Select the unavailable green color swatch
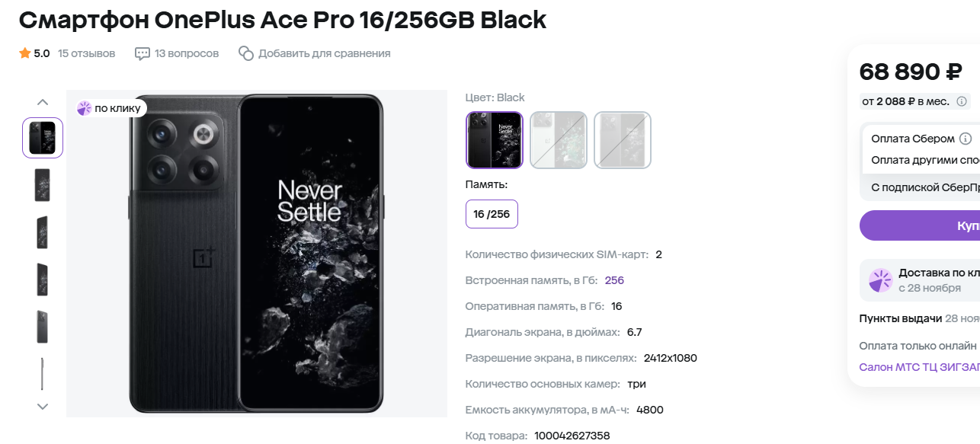Image resolution: width=980 pixels, height=444 pixels. point(559,140)
